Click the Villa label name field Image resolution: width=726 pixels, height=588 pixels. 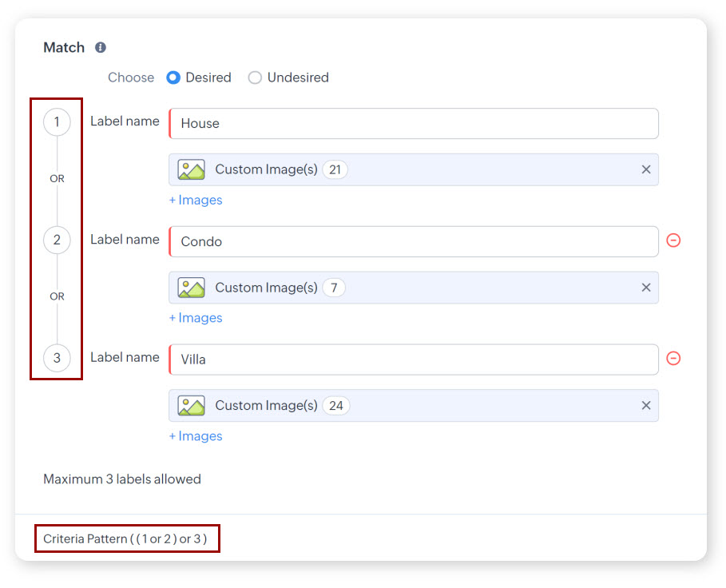pos(414,360)
